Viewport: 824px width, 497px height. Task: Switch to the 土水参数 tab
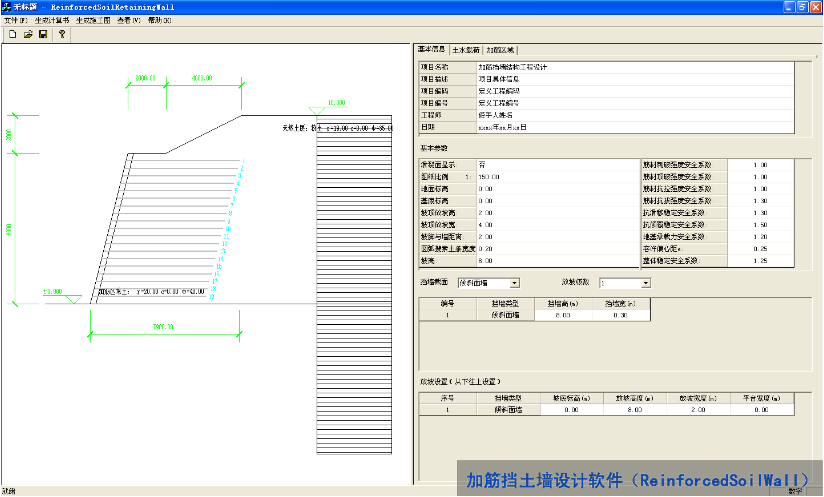click(466, 50)
